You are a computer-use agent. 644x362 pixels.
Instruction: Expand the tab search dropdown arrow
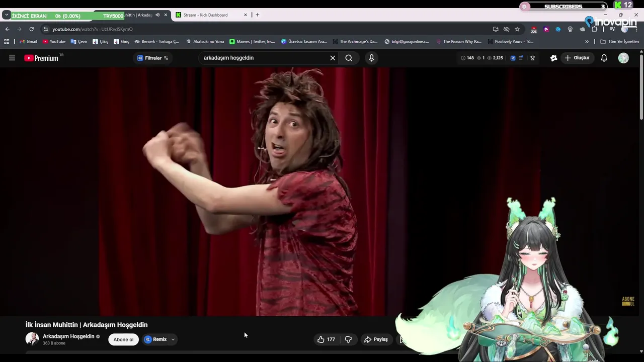[7, 15]
